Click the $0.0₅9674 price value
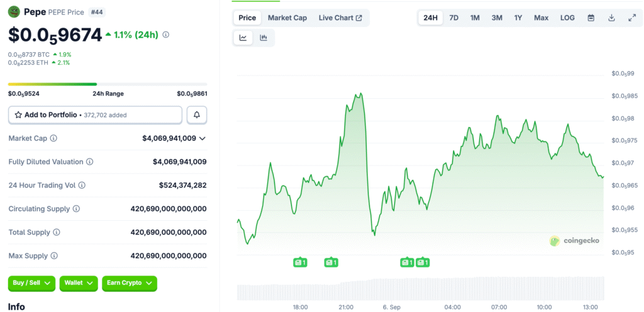This screenshot has height=312, width=644. pyautogui.click(x=55, y=35)
